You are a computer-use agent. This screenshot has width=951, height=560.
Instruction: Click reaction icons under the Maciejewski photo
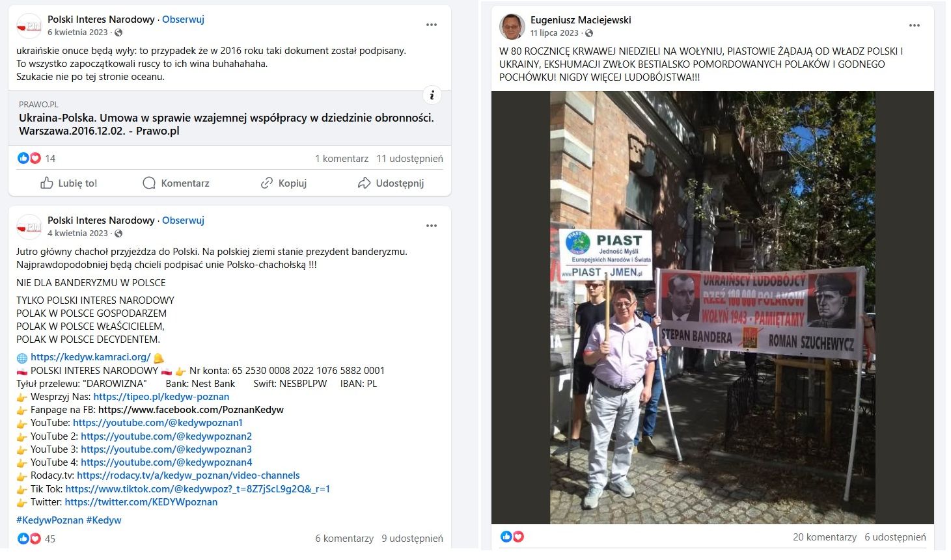click(512, 537)
